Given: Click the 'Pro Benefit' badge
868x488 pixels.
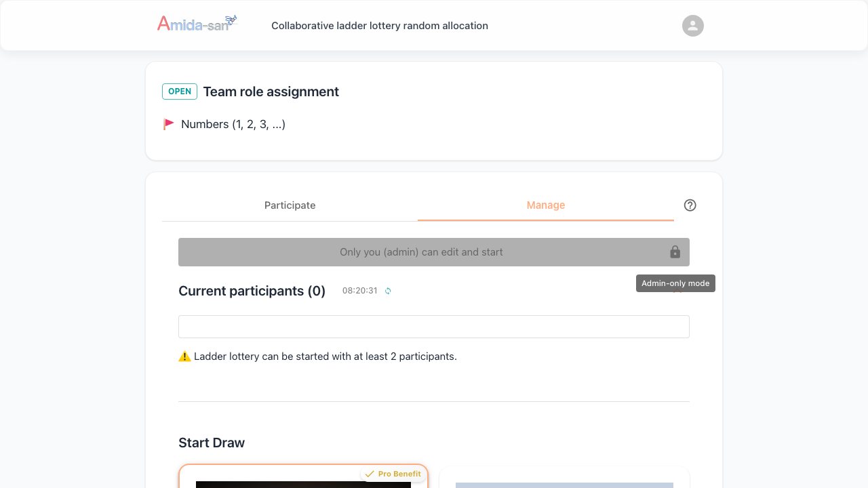Looking at the screenshot, I should [393, 474].
